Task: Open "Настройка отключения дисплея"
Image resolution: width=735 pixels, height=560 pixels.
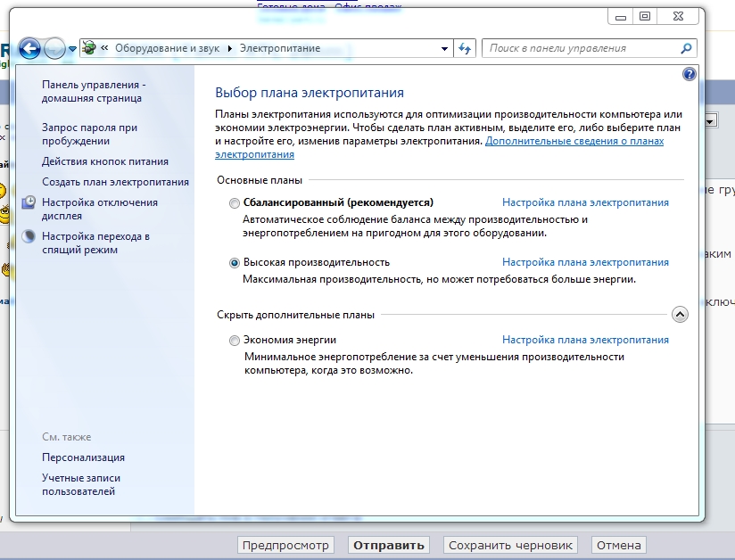Action: click(x=100, y=209)
